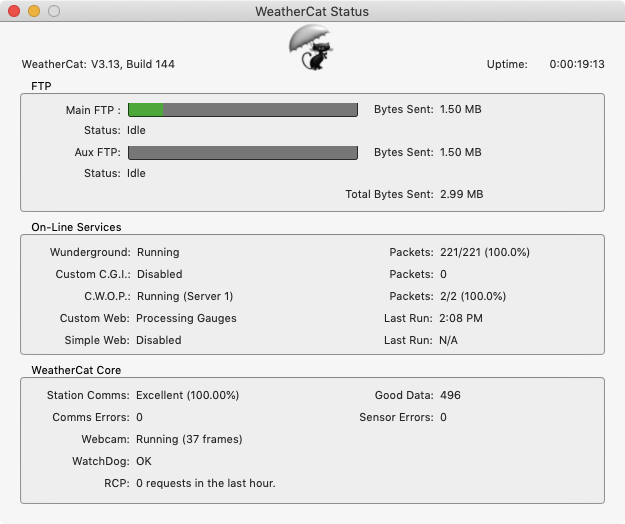This screenshot has height=524, width=625.
Task: Click the uptime value 0:00:19:13
Action: point(577,64)
